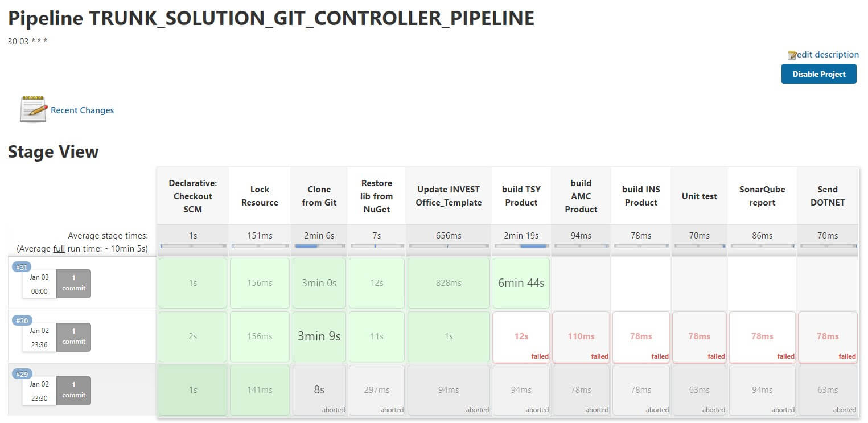868x423 pixels.
Task: Open the aborted 8s Clone from Git cell
Action: 319,390
